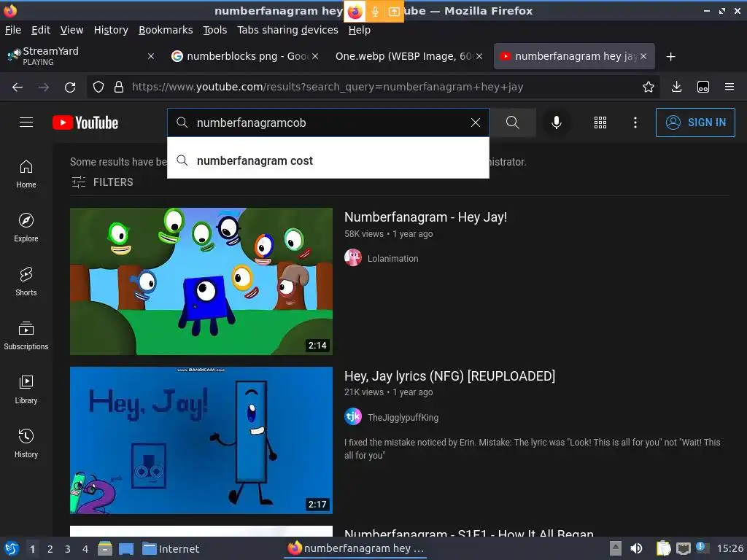This screenshot has width=747, height=560.
Task: Open the Edit menu
Action: [x=41, y=30]
